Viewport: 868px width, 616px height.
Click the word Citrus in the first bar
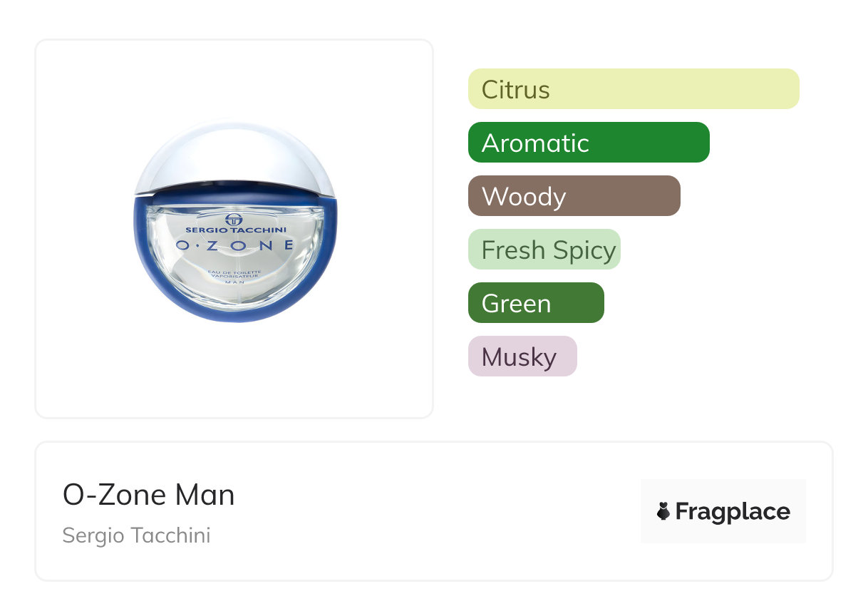tap(516, 90)
